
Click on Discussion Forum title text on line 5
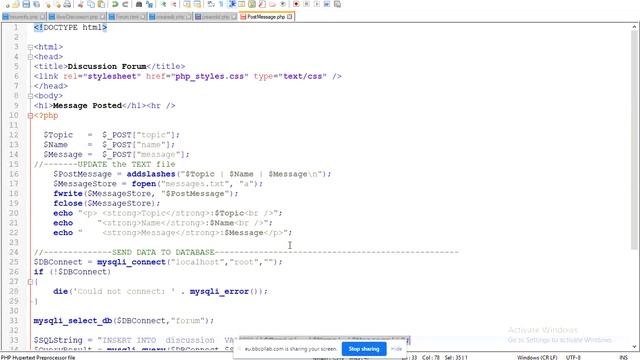[x=107, y=66]
